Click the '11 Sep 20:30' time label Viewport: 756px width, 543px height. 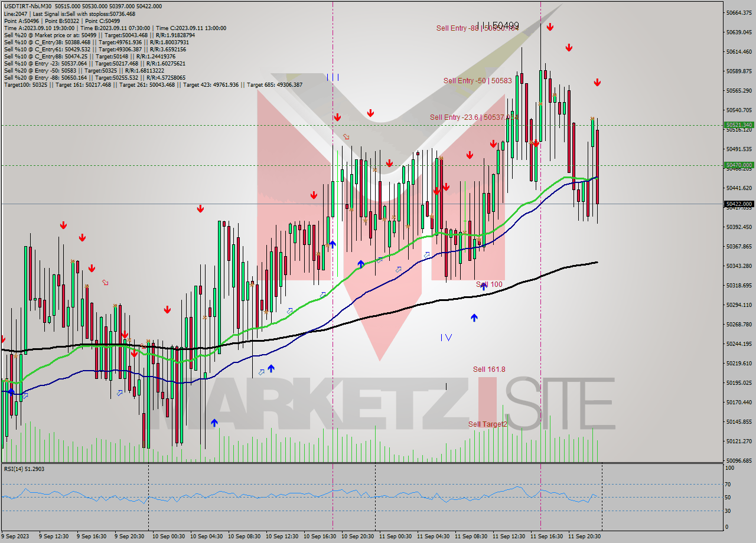[x=584, y=537]
